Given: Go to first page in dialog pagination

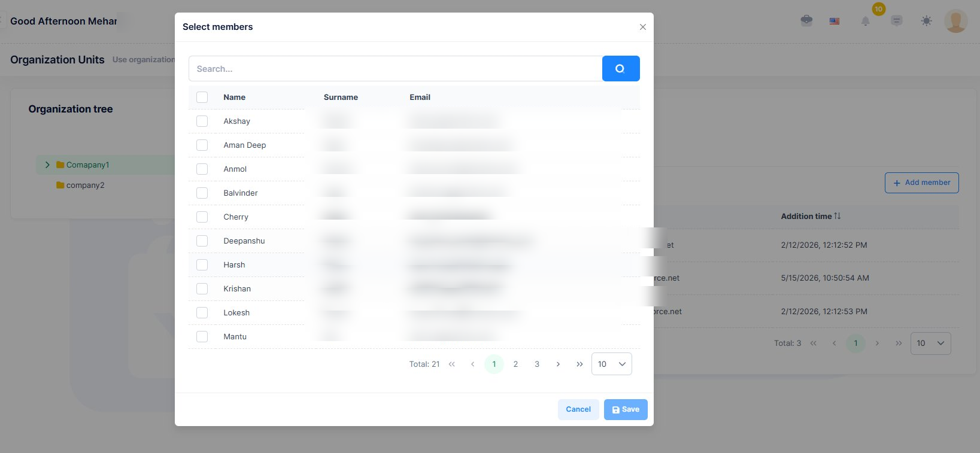Looking at the screenshot, I should coord(452,364).
